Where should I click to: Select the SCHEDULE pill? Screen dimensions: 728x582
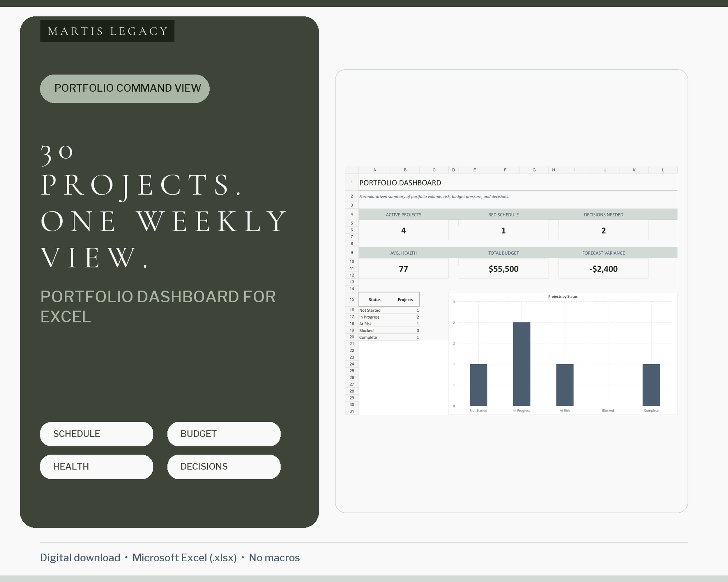(x=97, y=434)
